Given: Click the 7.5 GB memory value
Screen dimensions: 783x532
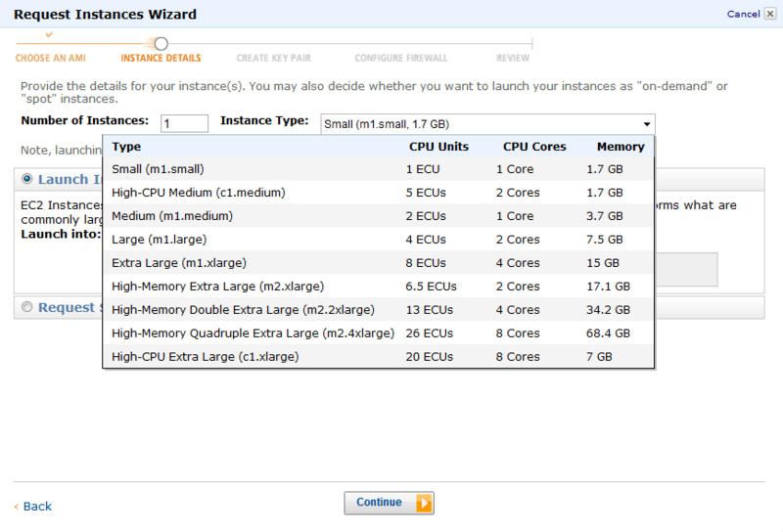Looking at the screenshot, I should (605, 240).
